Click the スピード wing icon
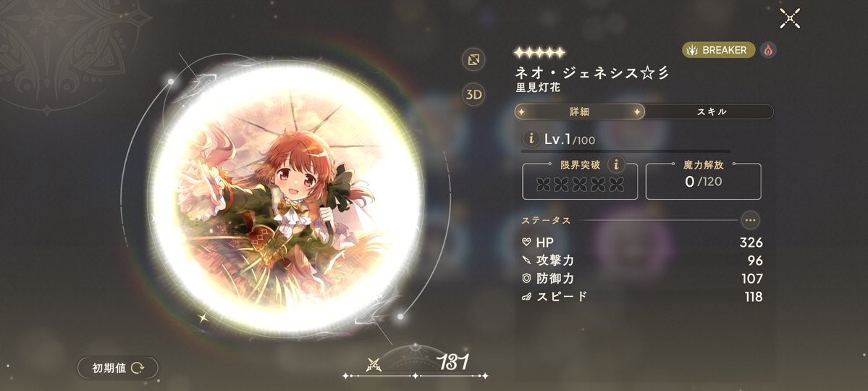The height and width of the screenshot is (391, 868). point(526,297)
